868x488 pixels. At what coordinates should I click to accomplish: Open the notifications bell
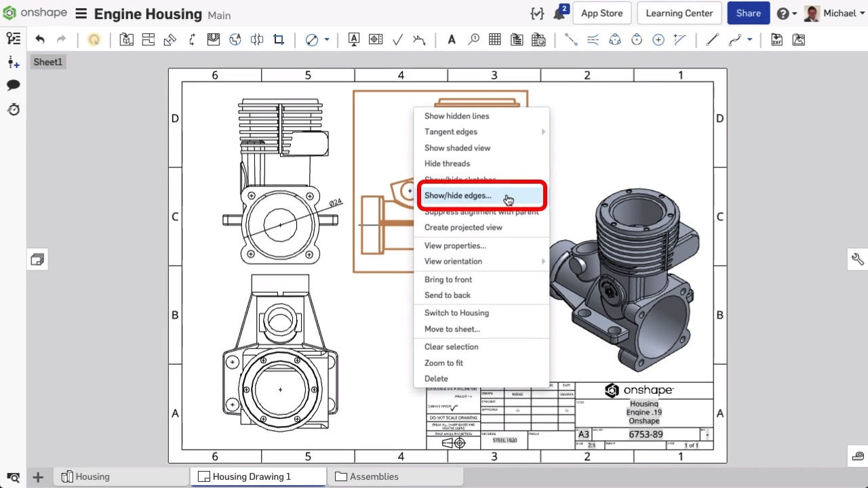[x=560, y=13]
